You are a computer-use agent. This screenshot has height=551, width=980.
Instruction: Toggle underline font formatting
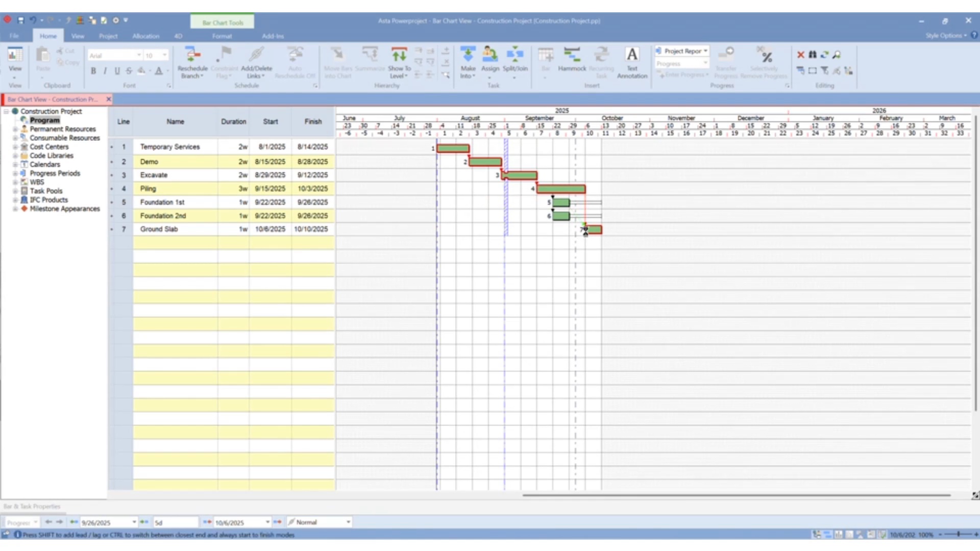[117, 71]
